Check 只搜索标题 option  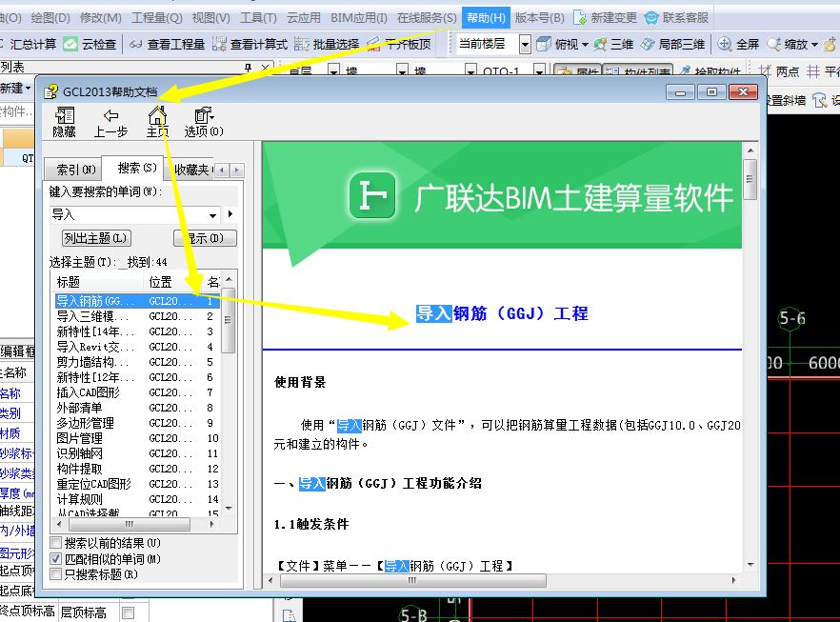click(55, 574)
